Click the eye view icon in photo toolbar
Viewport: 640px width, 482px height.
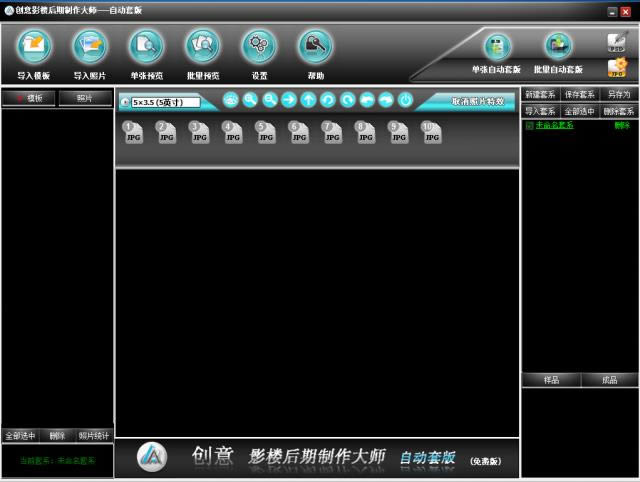point(231,100)
